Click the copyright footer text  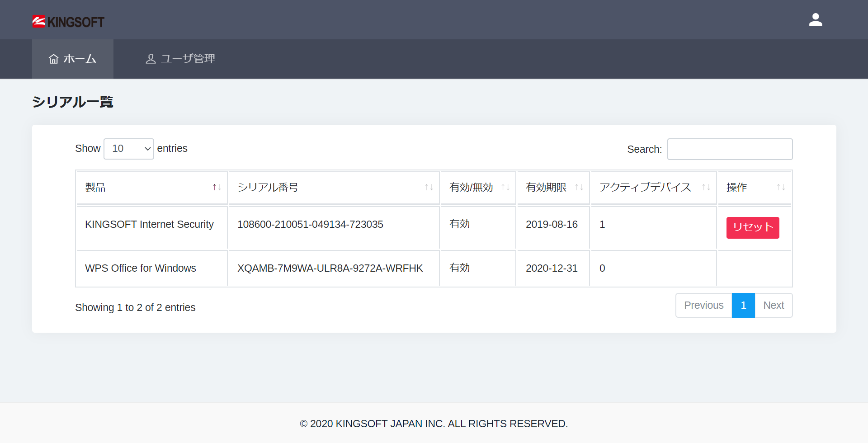tap(434, 424)
